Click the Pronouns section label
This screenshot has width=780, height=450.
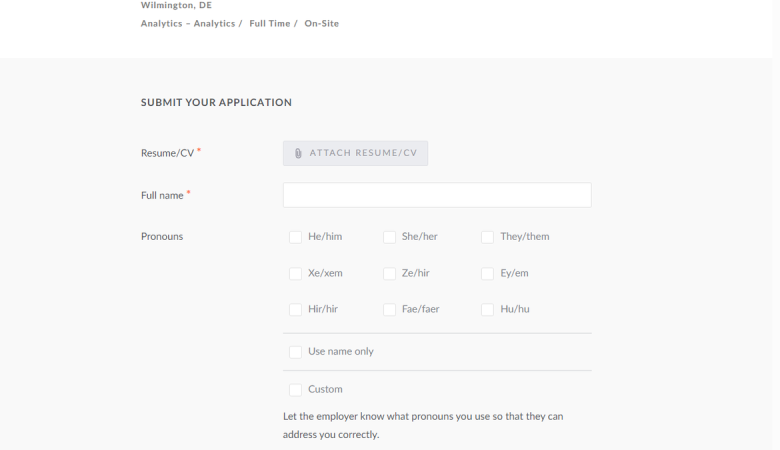pyautogui.click(x=162, y=236)
